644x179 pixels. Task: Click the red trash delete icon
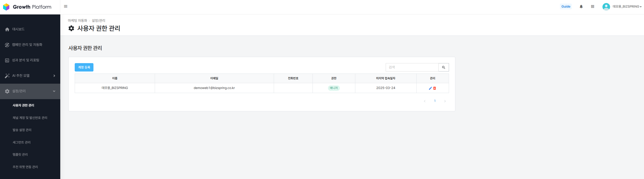[x=435, y=88]
